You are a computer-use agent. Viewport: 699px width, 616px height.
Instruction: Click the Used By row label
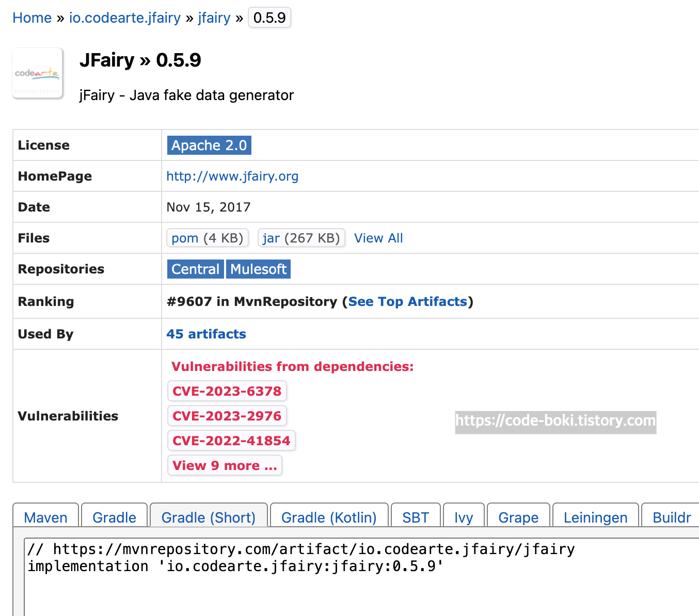pyautogui.click(x=45, y=334)
